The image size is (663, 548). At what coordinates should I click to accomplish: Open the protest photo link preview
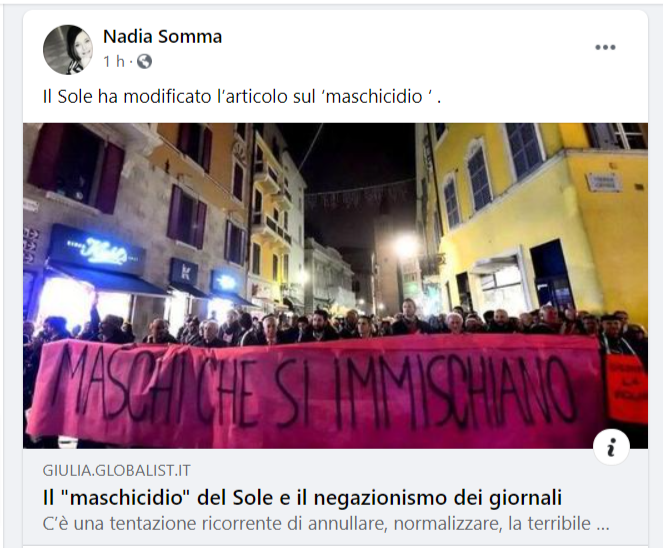click(335, 285)
